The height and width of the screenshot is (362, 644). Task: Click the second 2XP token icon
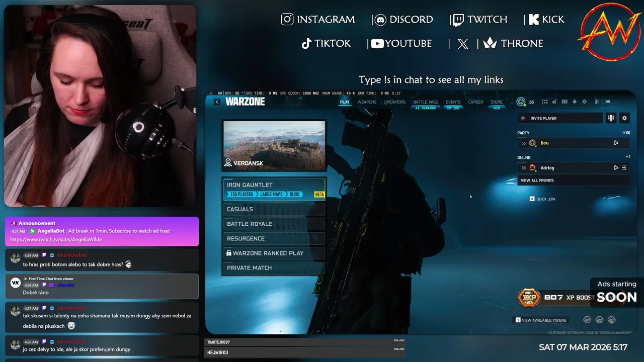(599, 320)
